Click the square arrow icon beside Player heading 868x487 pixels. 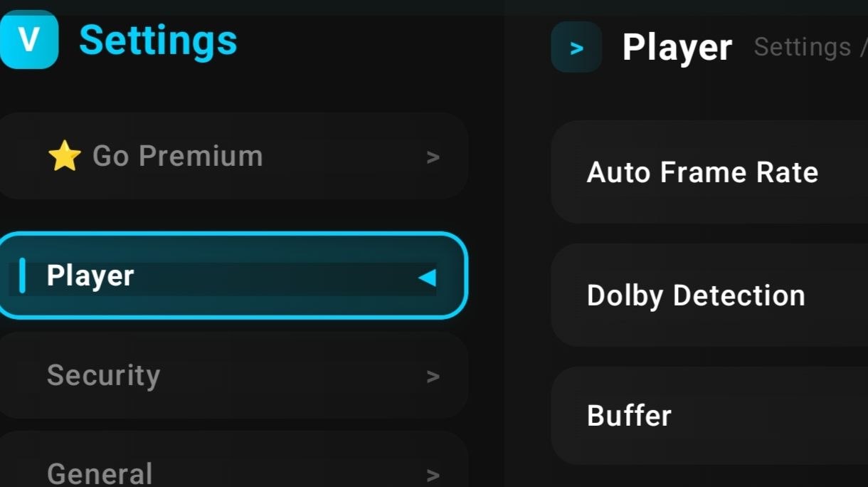(x=576, y=48)
